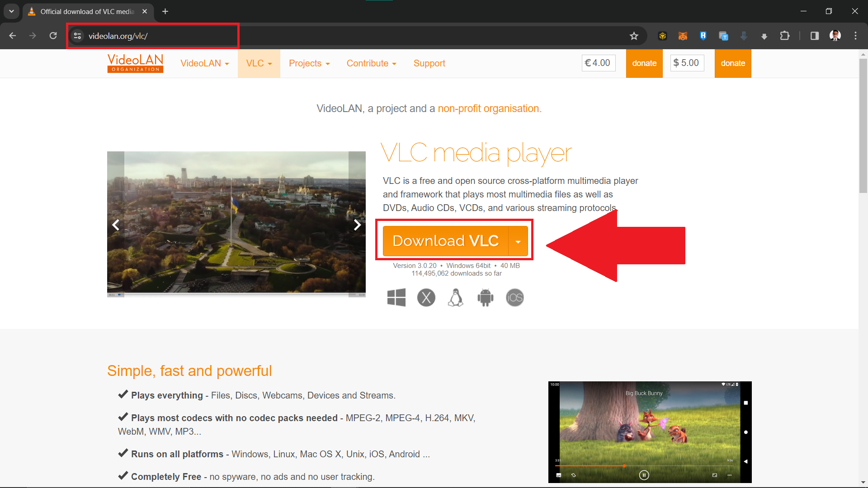868x488 pixels.
Task: Open the browser extensions puzzle icon
Action: (x=785, y=36)
